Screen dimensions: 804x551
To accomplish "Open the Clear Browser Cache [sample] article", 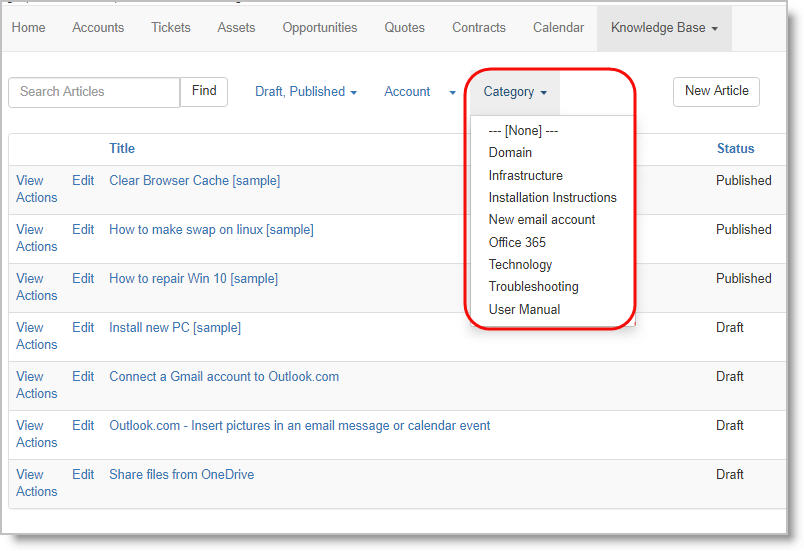I will tap(194, 181).
